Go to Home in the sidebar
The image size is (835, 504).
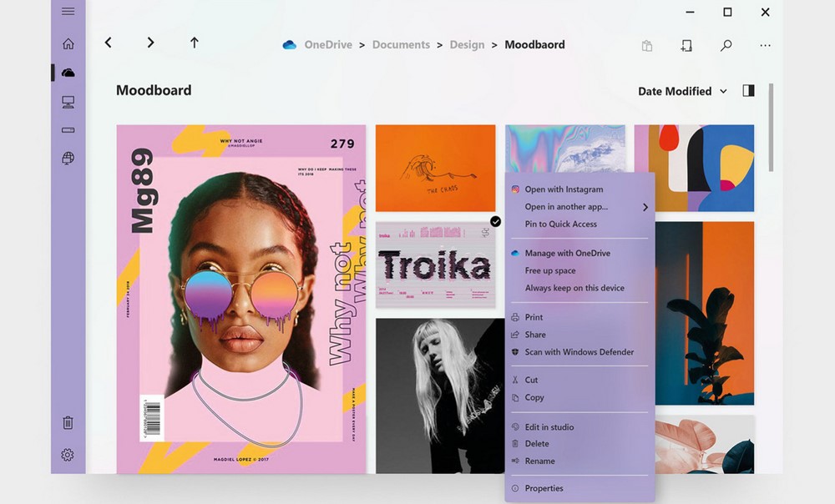[x=68, y=43]
